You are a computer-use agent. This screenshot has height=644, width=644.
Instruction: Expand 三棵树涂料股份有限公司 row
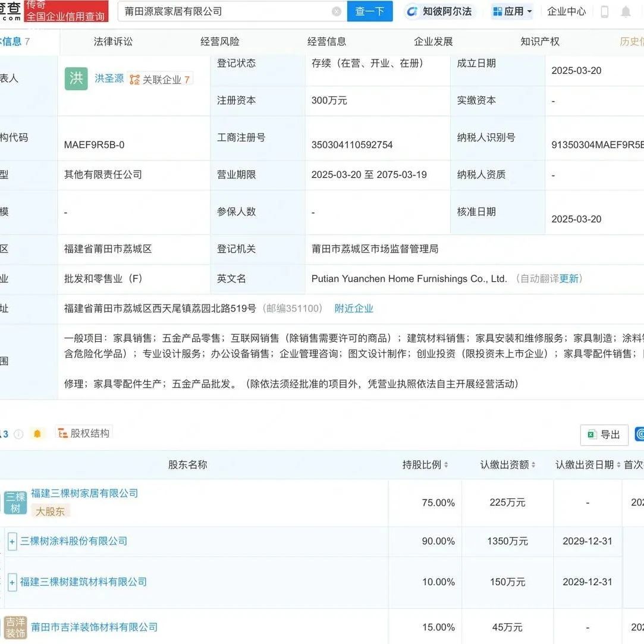tap(12, 541)
